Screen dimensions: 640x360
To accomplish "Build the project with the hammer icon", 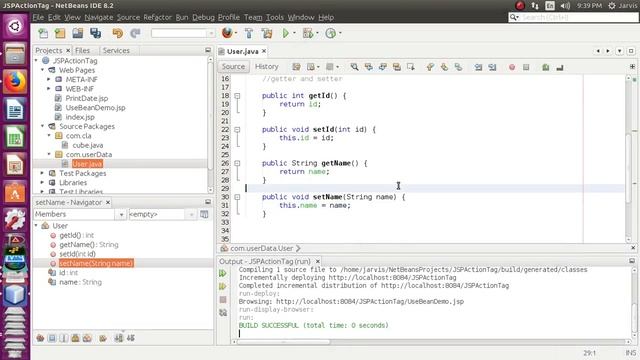I will [x=249, y=33].
